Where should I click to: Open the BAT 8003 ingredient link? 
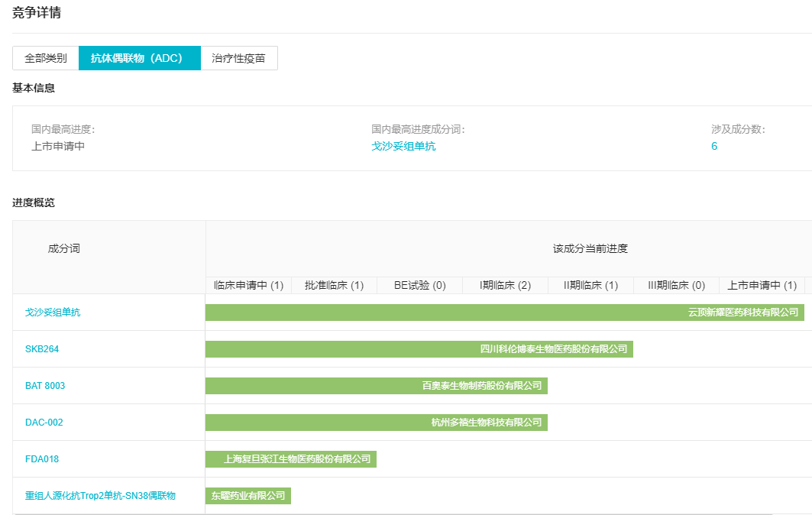coord(45,386)
